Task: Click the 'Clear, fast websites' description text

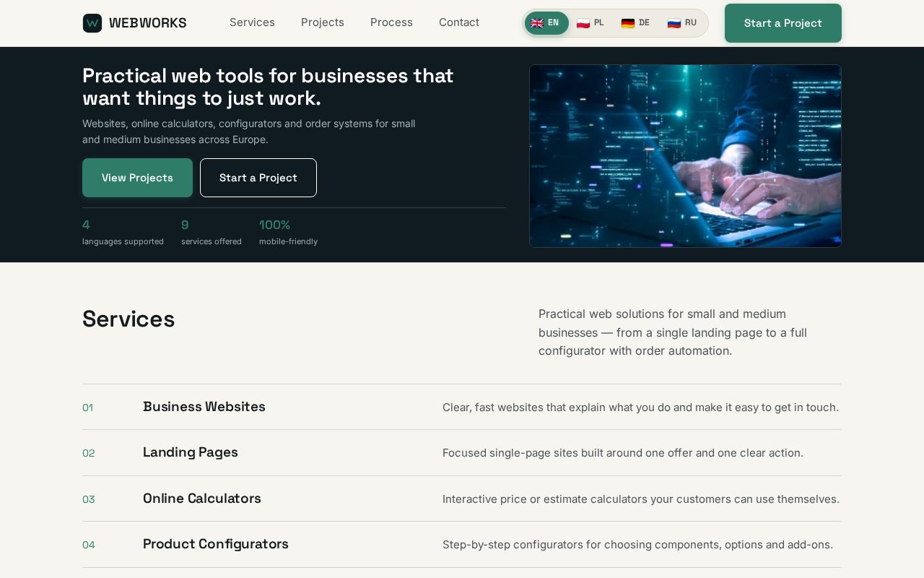Action: [x=640, y=407]
